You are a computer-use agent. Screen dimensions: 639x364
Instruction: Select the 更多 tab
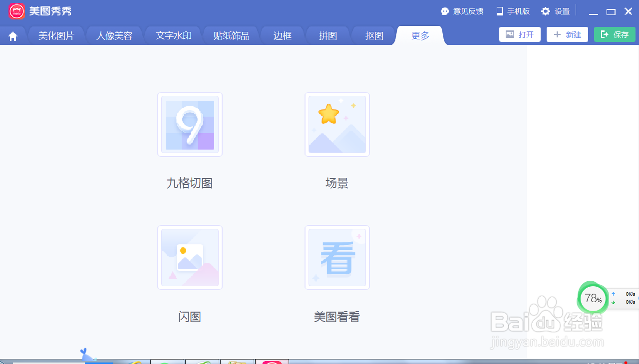(x=420, y=36)
